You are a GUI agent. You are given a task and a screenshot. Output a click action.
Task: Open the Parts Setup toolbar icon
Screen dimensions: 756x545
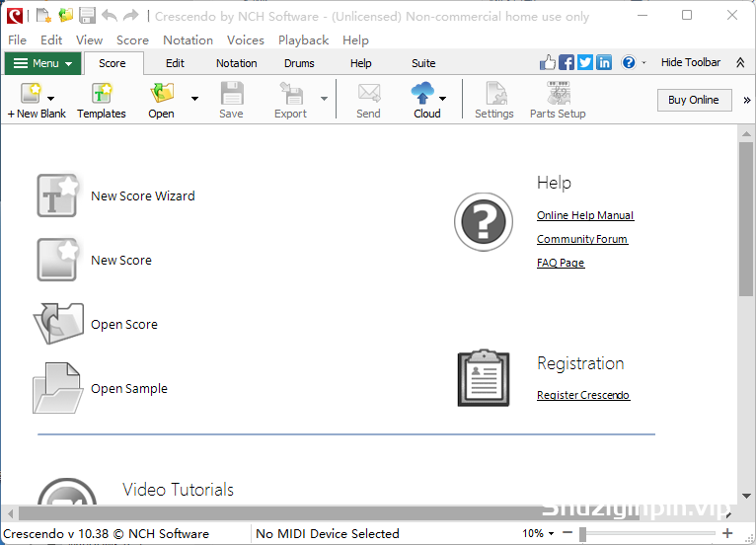(x=559, y=93)
